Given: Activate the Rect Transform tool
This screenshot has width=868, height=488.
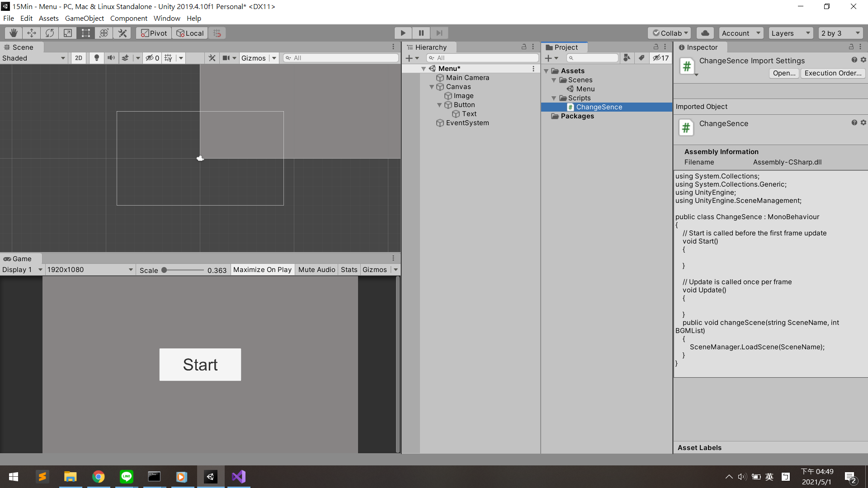Looking at the screenshot, I should point(86,33).
